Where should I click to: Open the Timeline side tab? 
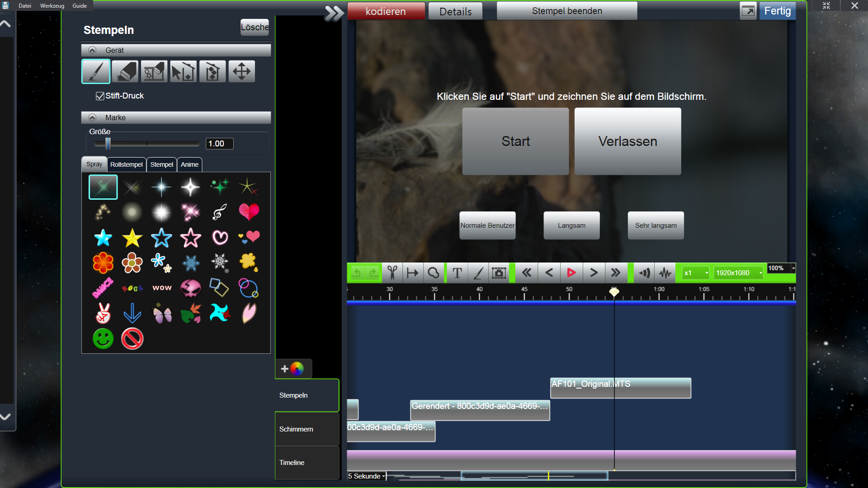[307, 463]
